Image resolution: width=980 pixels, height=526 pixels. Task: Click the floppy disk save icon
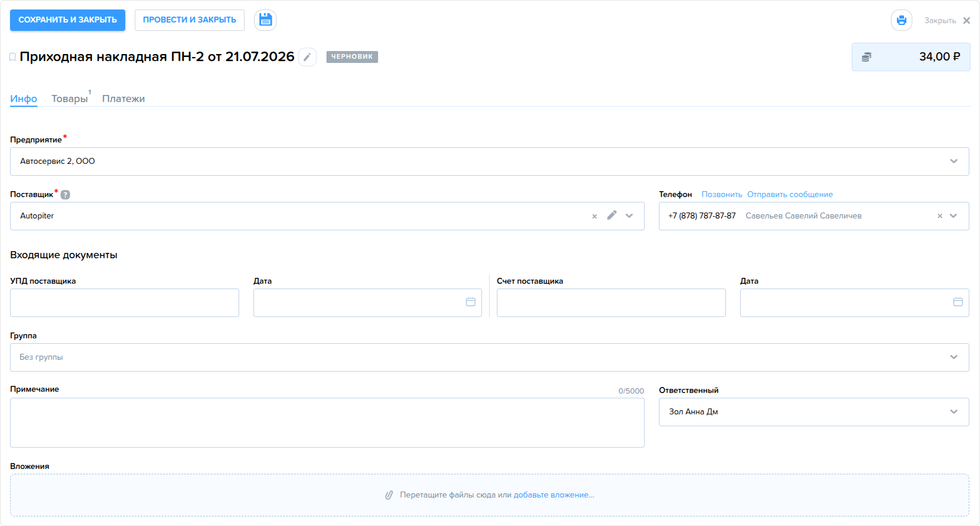[265, 20]
